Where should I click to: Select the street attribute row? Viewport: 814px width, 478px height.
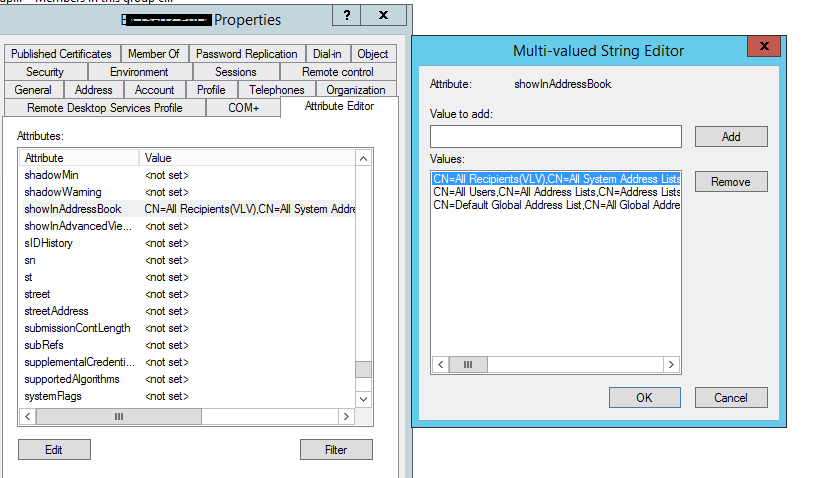point(187,294)
